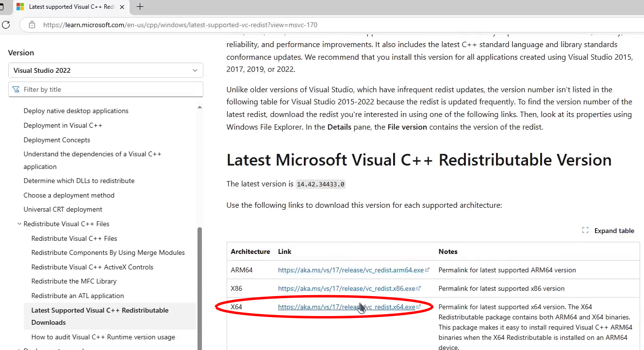Open the Redistribute Visual C++ Files child page
The width and height of the screenshot is (644, 350).
[74, 238]
